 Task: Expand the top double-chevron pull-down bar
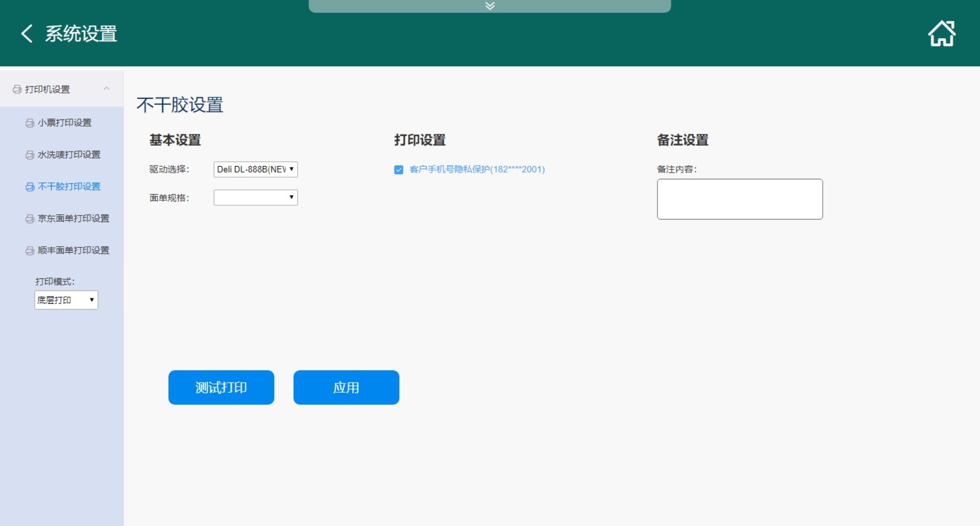[489, 6]
